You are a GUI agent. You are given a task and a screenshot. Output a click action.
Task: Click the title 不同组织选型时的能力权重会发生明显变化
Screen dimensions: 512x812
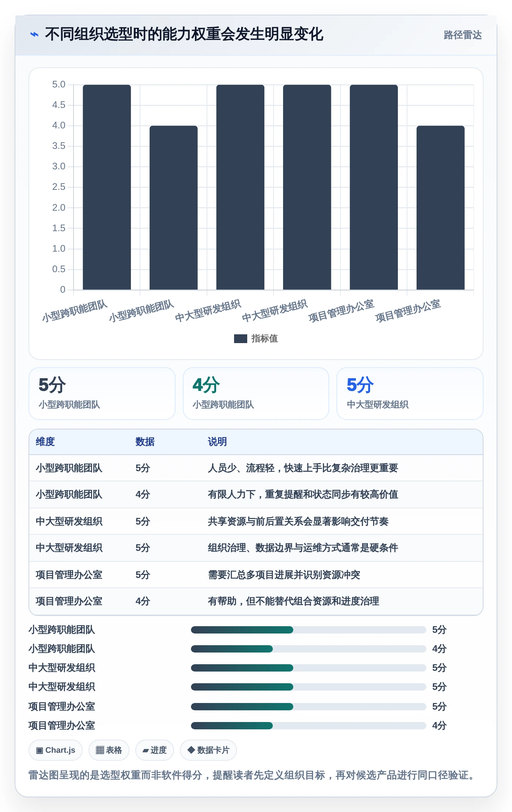tap(184, 34)
